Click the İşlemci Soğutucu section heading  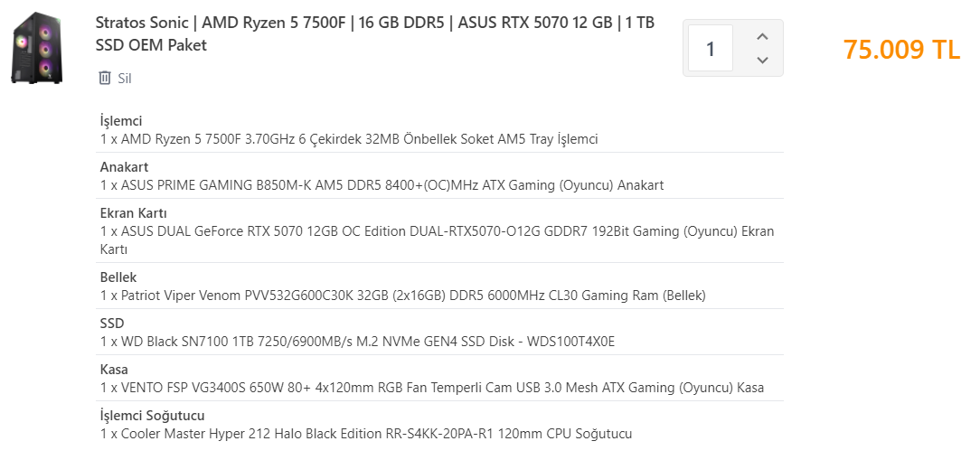152,416
